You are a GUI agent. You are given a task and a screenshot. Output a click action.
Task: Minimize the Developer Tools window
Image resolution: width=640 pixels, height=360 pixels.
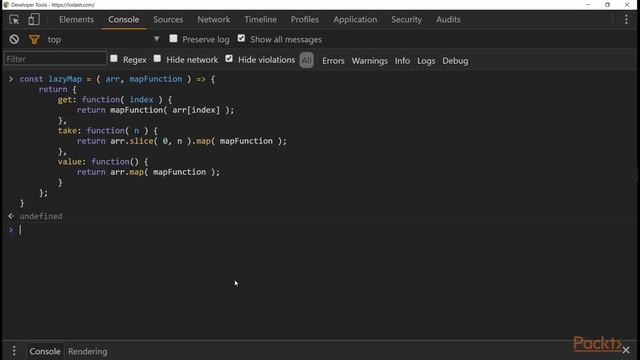point(588,4)
